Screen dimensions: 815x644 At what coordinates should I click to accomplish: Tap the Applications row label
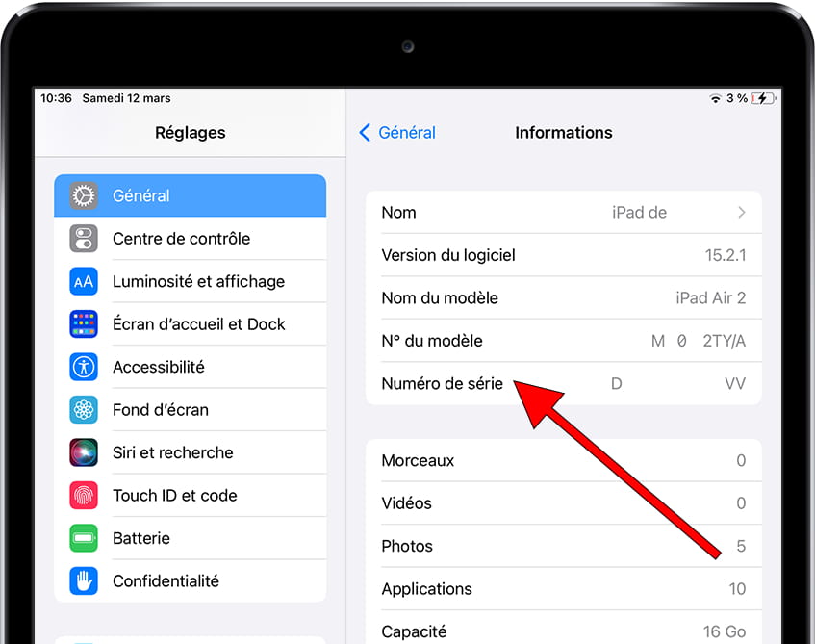click(426, 589)
